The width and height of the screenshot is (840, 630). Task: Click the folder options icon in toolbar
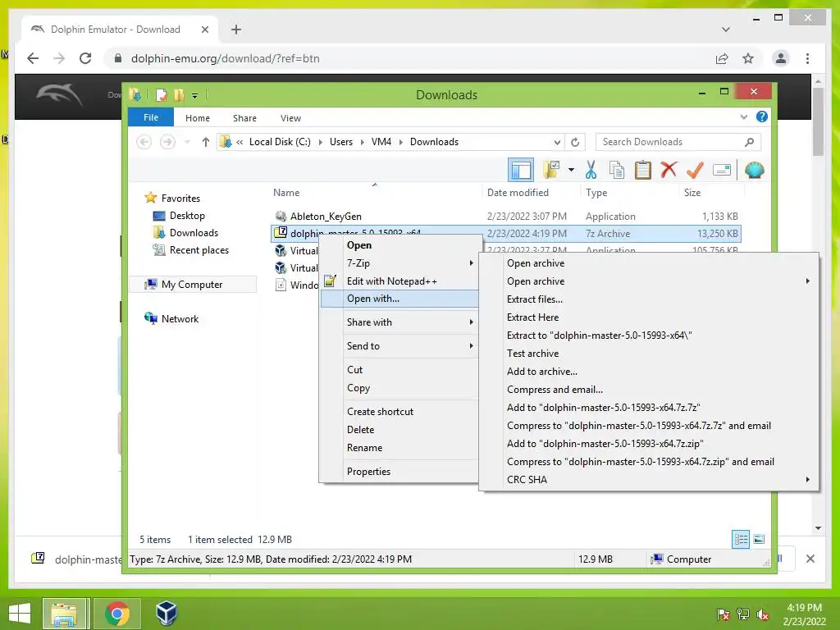[550, 170]
